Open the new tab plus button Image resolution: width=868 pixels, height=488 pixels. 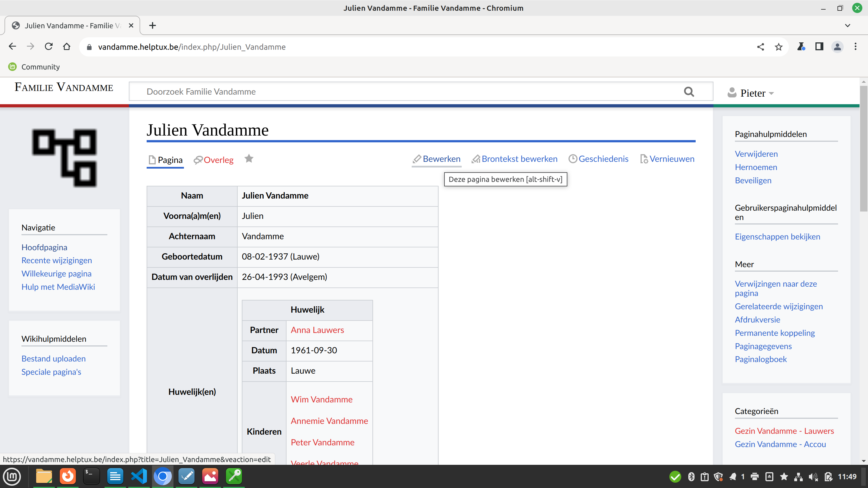(152, 26)
